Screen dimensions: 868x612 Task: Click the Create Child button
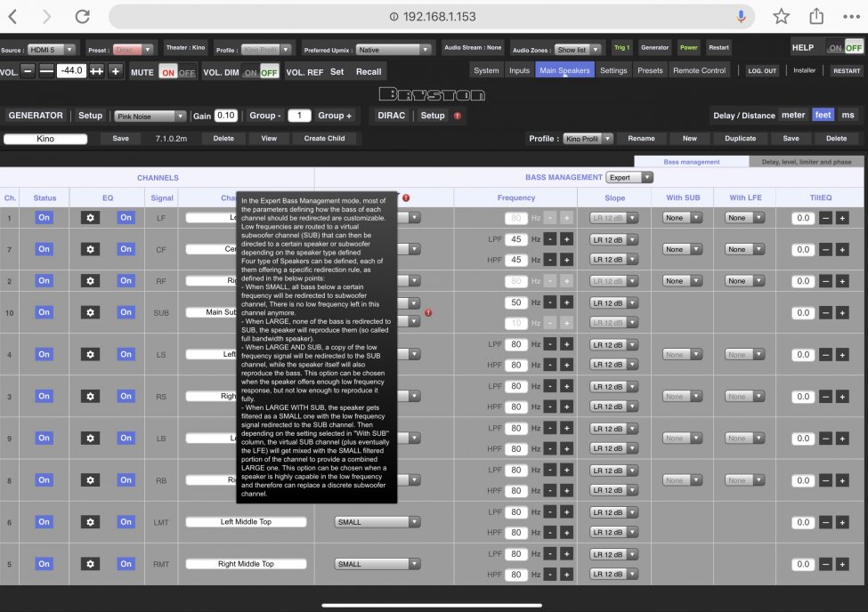click(327, 139)
